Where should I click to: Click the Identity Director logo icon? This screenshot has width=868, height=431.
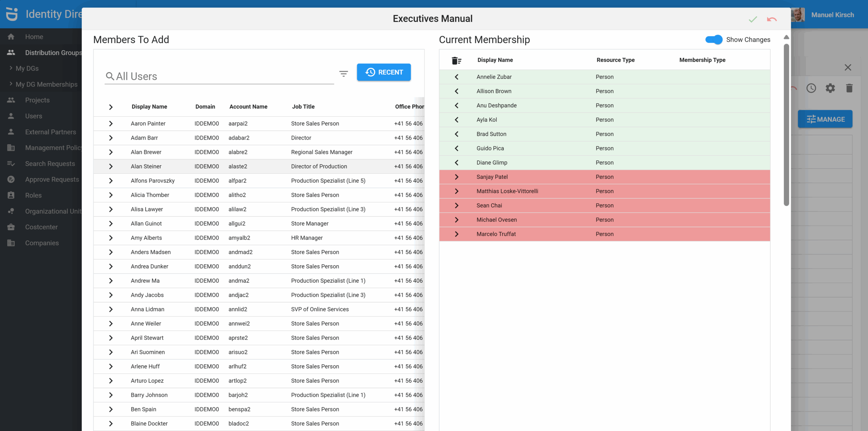12,14
